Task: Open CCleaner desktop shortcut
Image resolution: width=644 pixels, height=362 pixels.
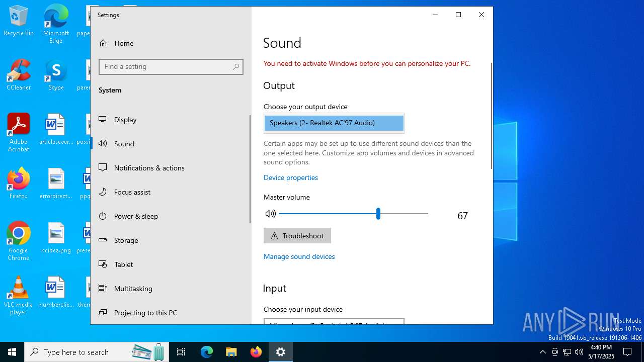Action: click(x=19, y=75)
